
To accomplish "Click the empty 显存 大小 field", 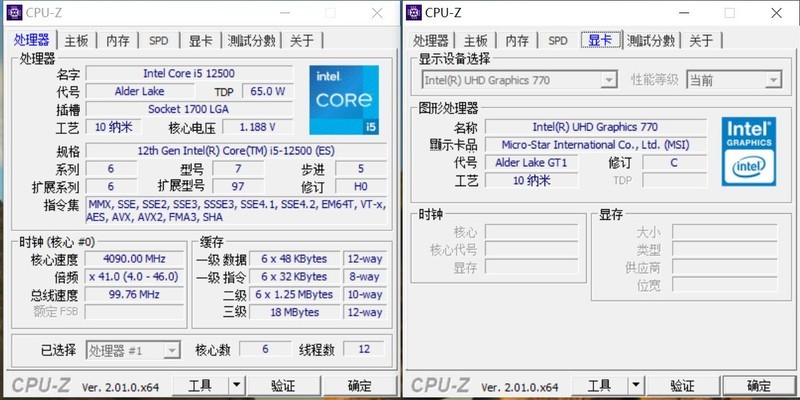I will (x=724, y=232).
